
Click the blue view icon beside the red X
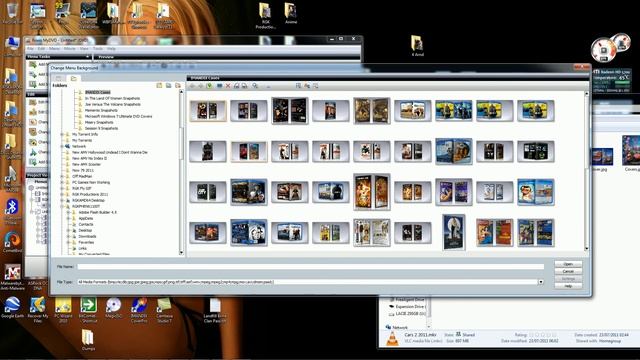coord(220,86)
